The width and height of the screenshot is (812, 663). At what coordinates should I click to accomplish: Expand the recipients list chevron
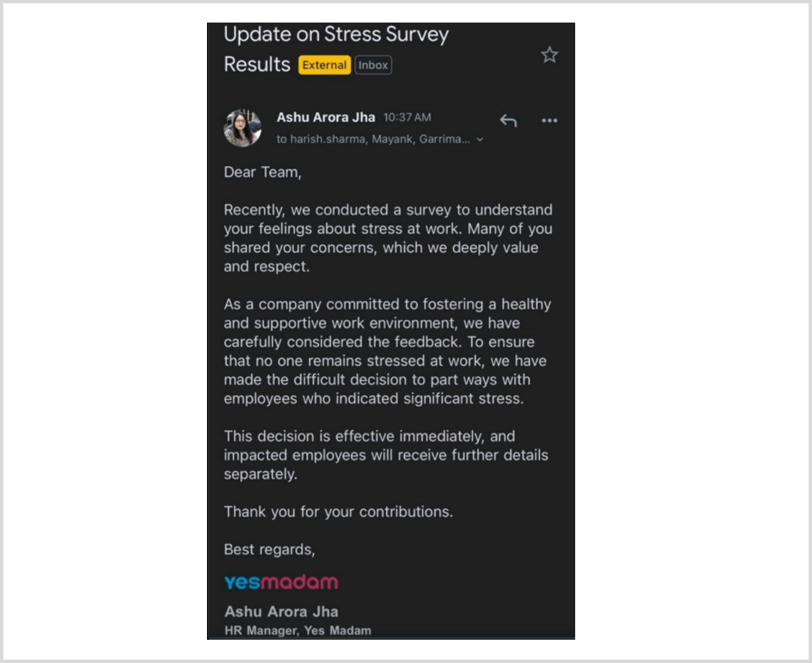click(x=480, y=139)
